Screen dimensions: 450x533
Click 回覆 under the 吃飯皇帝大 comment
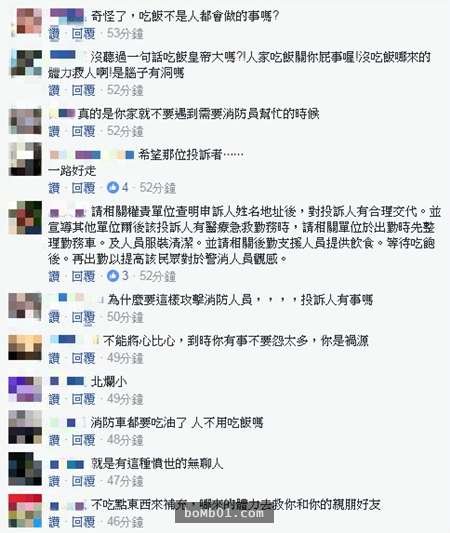tap(84, 90)
